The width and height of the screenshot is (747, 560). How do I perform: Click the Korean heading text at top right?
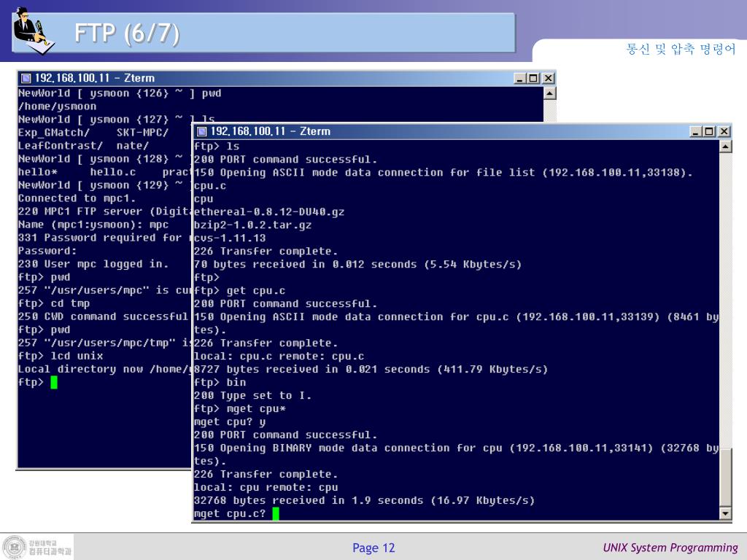click(x=681, y=49)
